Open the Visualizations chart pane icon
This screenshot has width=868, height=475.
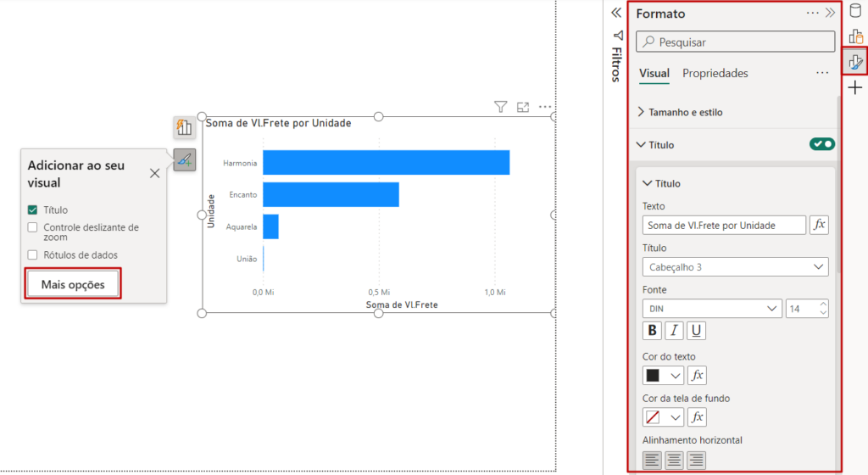pyautogui.click(x=855, y=36)
